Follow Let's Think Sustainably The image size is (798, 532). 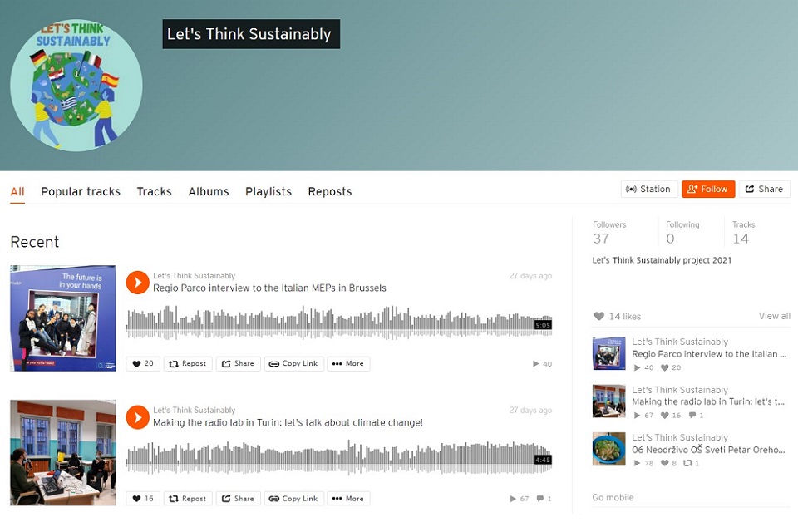[x=708, y=189]
